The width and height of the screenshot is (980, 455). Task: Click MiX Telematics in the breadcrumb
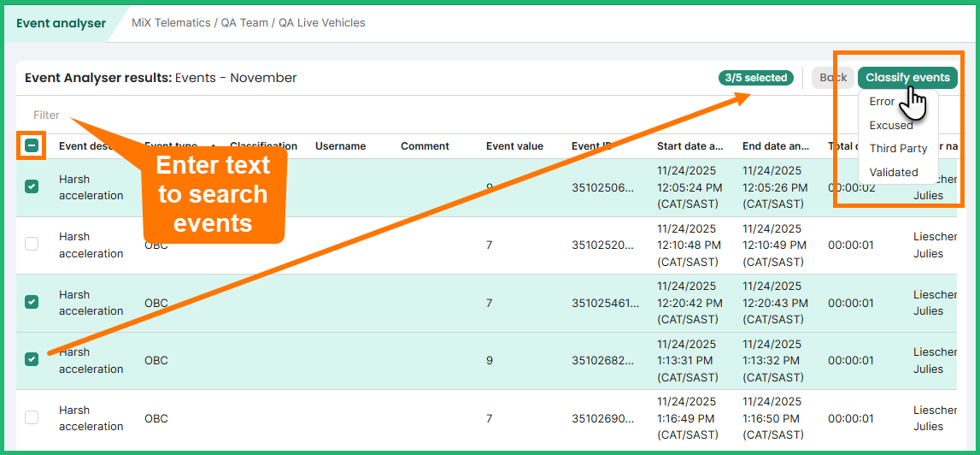[171, 23]
